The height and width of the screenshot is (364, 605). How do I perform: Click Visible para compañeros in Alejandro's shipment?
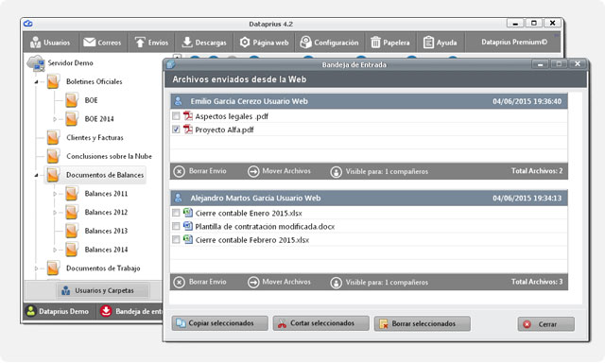379,283
